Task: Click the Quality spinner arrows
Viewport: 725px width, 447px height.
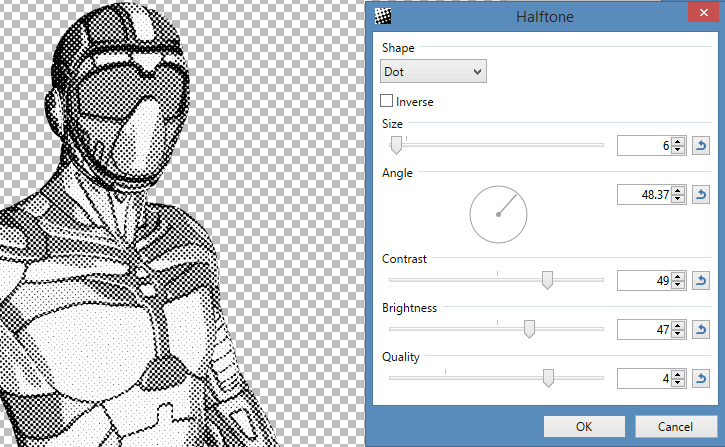Action: [x=677, y=378]
